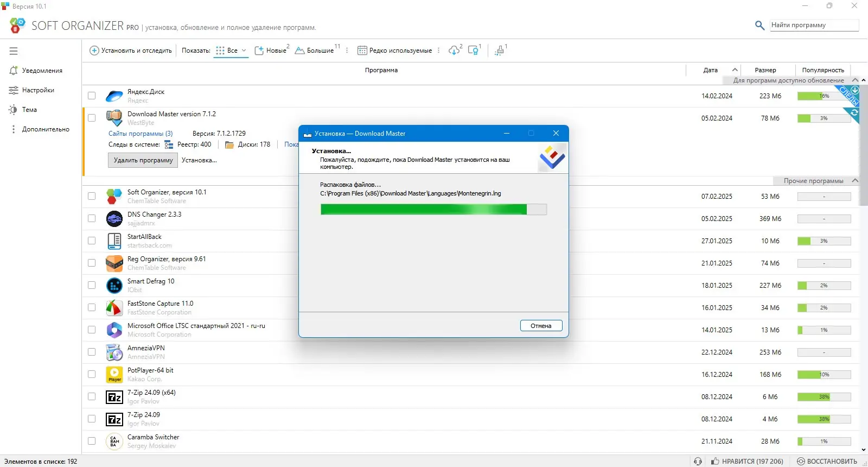Click the download badge on Яндекс.Диск row
868x467 pixels.
[x=855, y=90]
